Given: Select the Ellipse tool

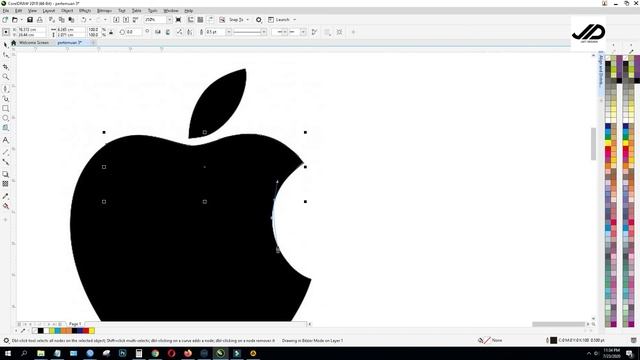Looking at the screenshot, I should [5, 118].
